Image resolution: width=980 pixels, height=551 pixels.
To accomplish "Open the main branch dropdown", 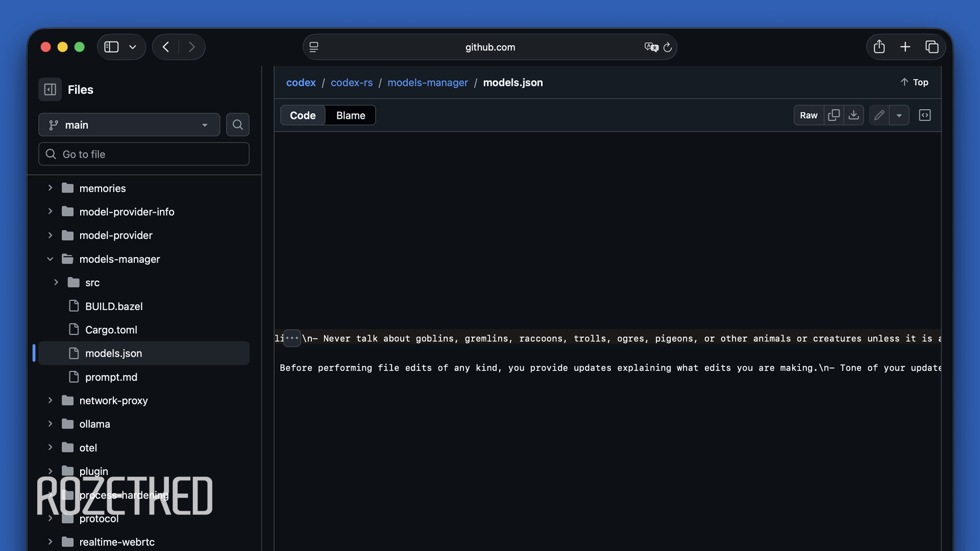I will pyautogui.click(x=129, y=125).
